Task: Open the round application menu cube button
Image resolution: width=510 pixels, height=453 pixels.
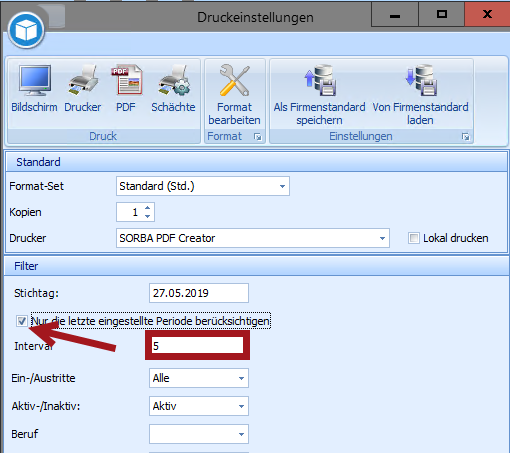Action: pos(26,30)
